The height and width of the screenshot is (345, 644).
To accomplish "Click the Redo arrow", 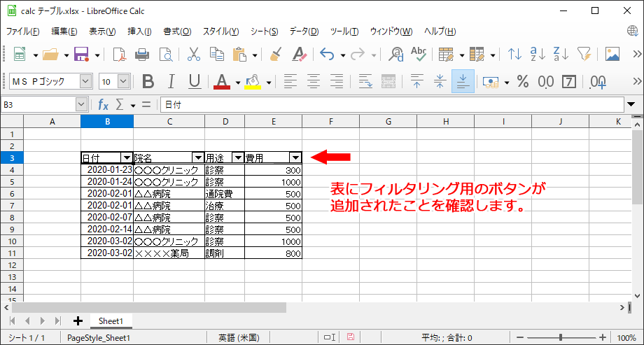I will [358, 54].
